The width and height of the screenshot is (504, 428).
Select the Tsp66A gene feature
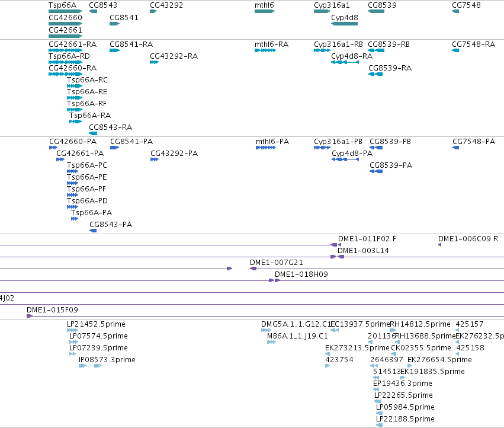(66, 11)
